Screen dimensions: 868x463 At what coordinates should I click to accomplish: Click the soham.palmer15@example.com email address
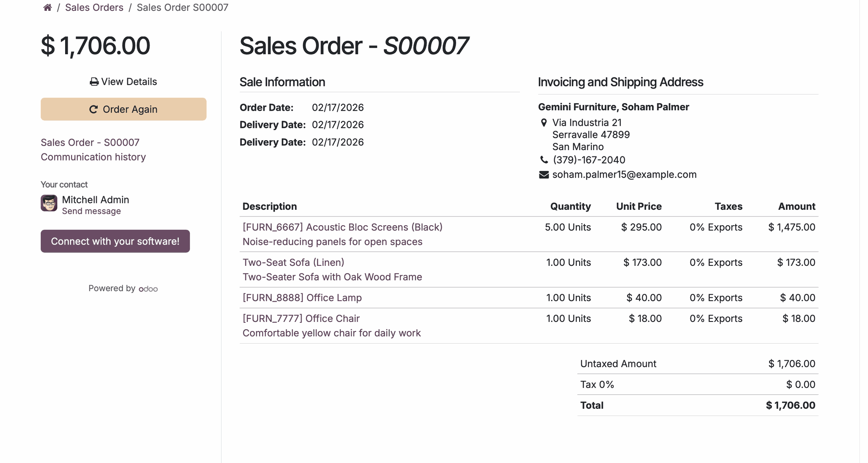(624, 175)
